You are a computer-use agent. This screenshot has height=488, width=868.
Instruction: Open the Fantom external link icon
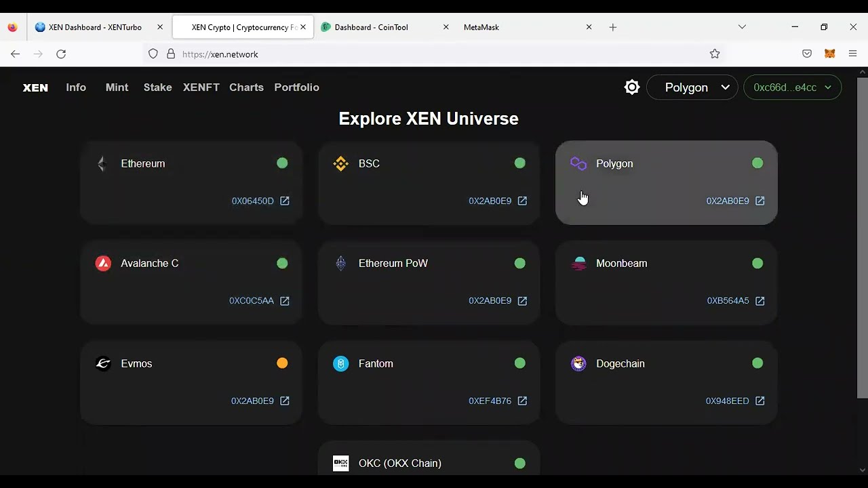tap(522, 401)
